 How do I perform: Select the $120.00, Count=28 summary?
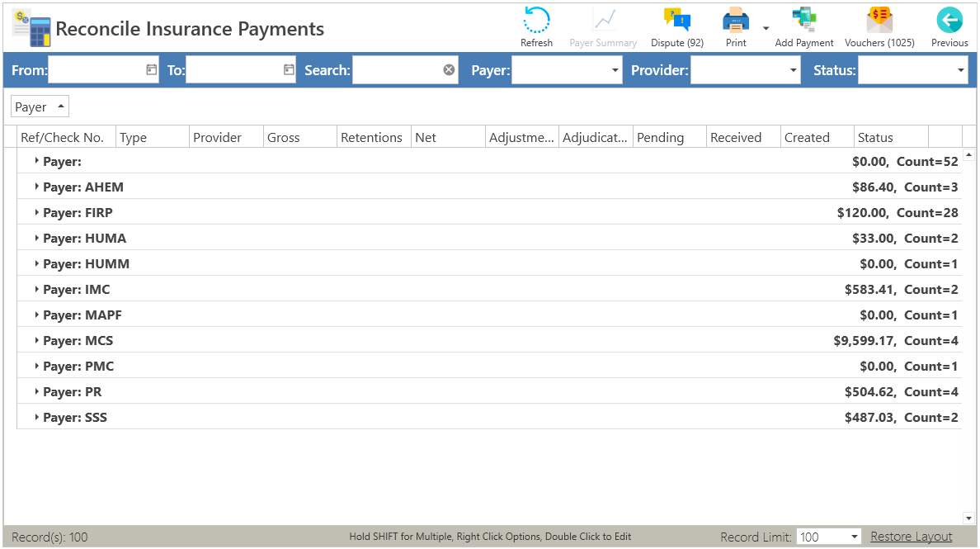click(898, 213)
